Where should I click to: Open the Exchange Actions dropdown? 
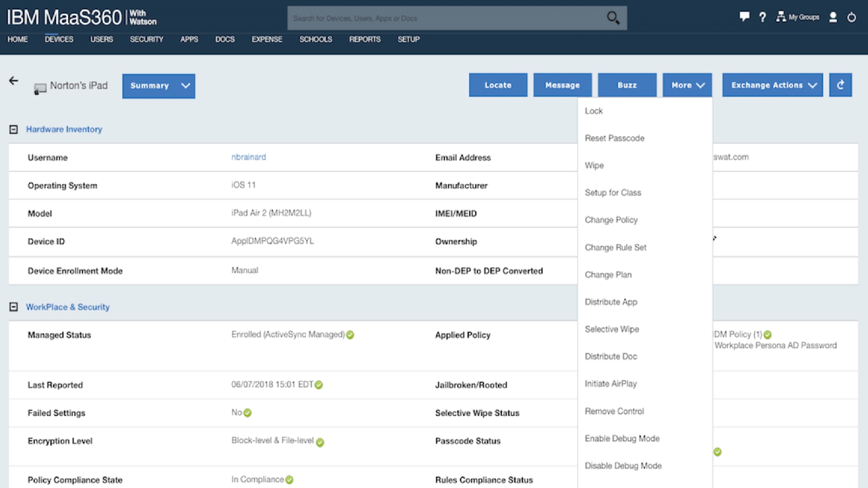pyautogui.click(x=773, y=85)
